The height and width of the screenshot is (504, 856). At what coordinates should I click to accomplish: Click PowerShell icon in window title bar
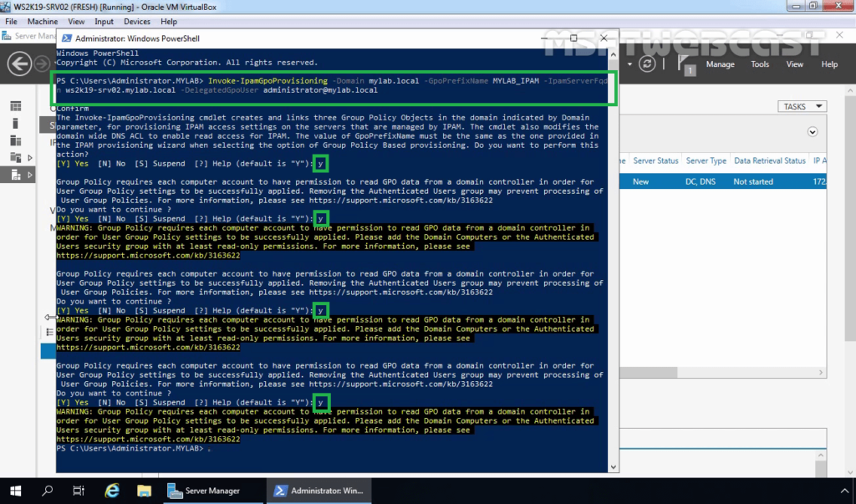(x=67, y=38)
